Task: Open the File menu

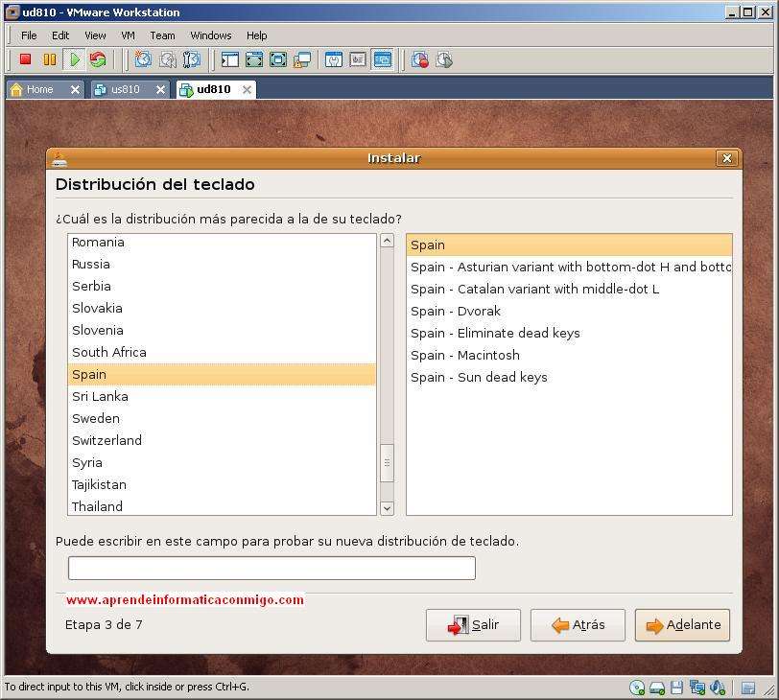Action: pyautogui.click(x=29, y=35)
